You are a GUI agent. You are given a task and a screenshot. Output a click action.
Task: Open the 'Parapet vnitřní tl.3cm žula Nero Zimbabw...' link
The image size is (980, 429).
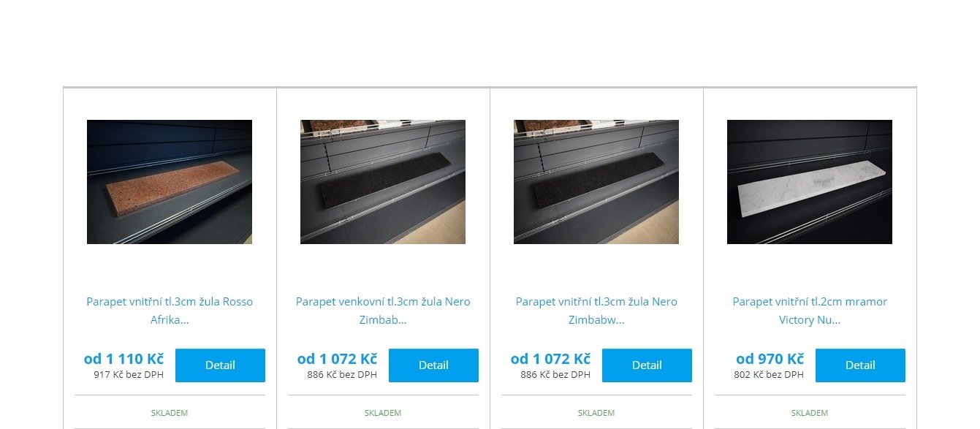596,311
